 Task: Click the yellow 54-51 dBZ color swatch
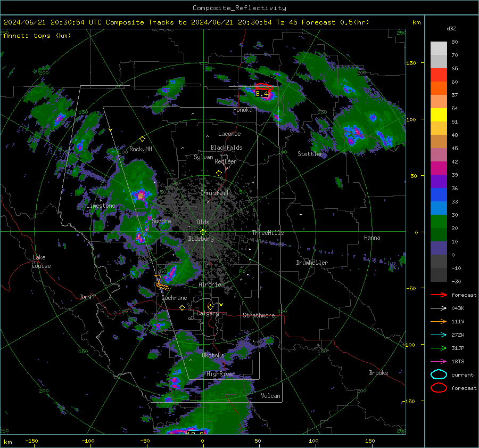(x=439, y=115)
